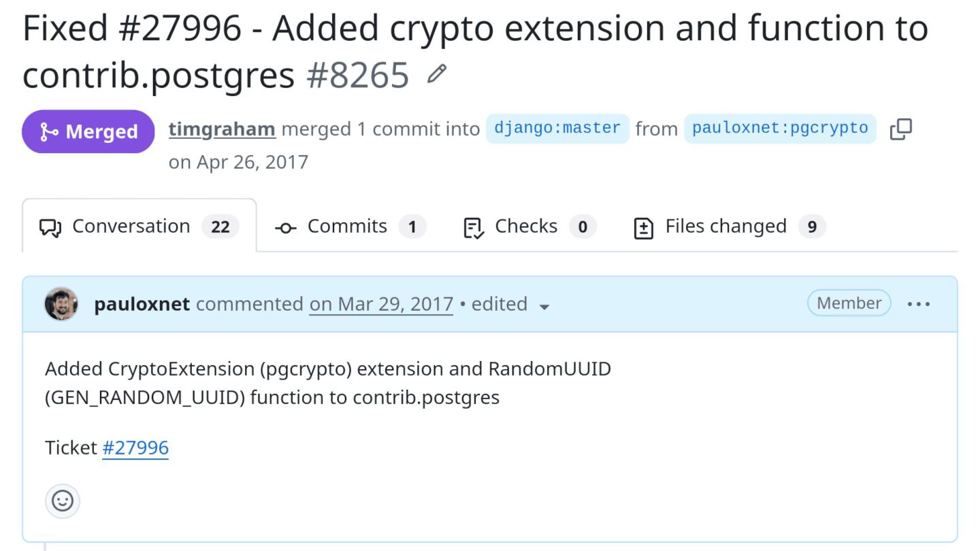The width and height of the screenshot is (980, 551).
Task: Open the add reaction smiley button
Action: [x=63, y=501]
